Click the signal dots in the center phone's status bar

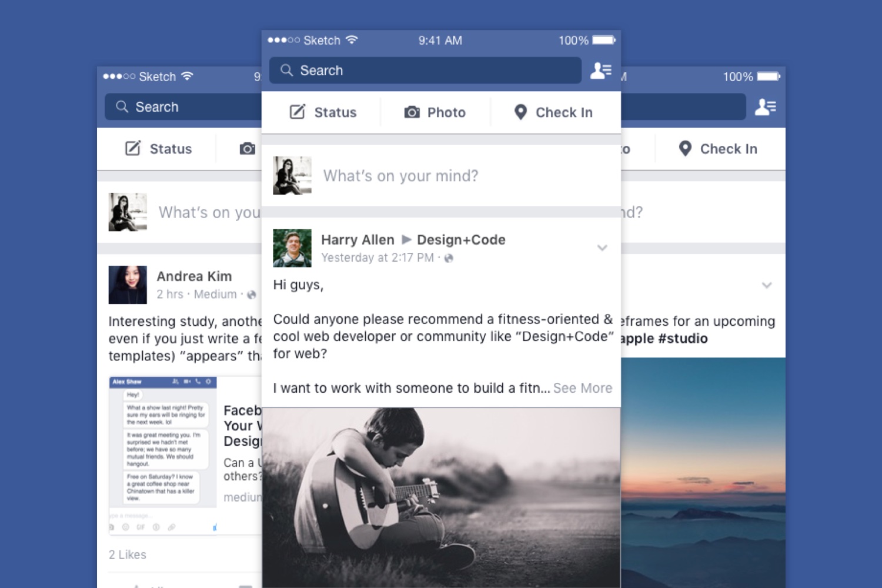283,40
